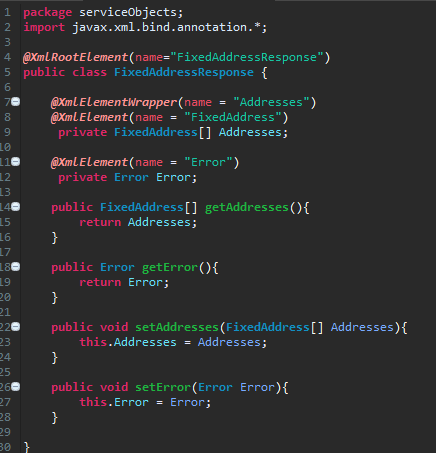This screenshot has width=436, height=453.
Task: Click the setError method name
Action: coord(163,387)
